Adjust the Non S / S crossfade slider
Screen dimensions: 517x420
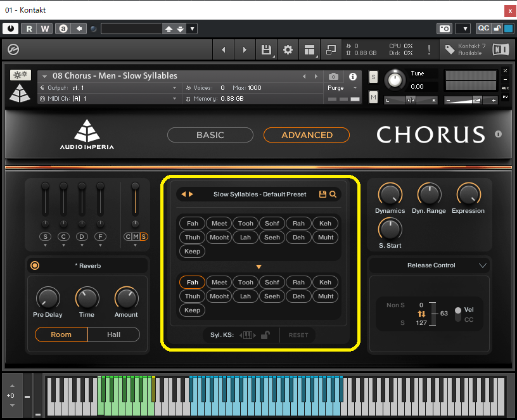click(433, 312)
